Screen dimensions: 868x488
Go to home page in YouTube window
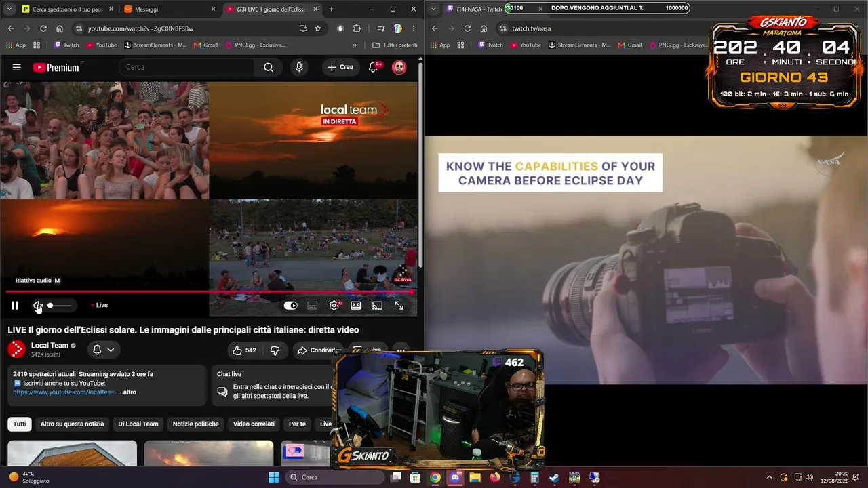point(60,28)
